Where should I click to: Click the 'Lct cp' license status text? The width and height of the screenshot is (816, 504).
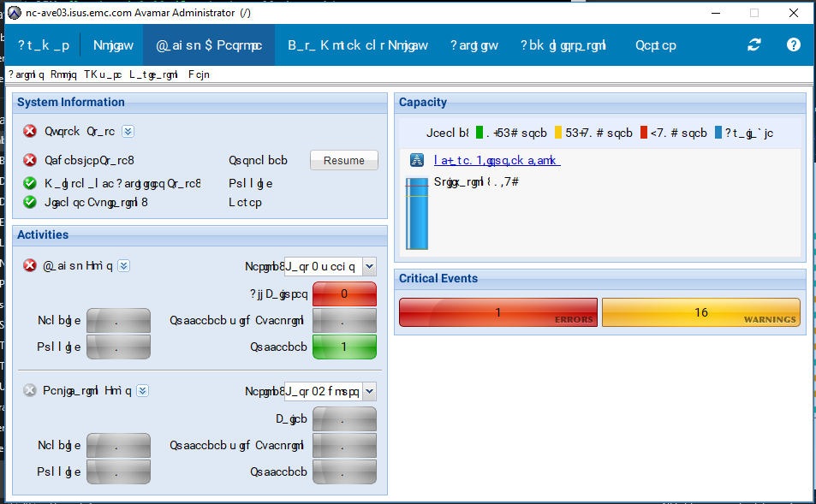tap(245, 202)
